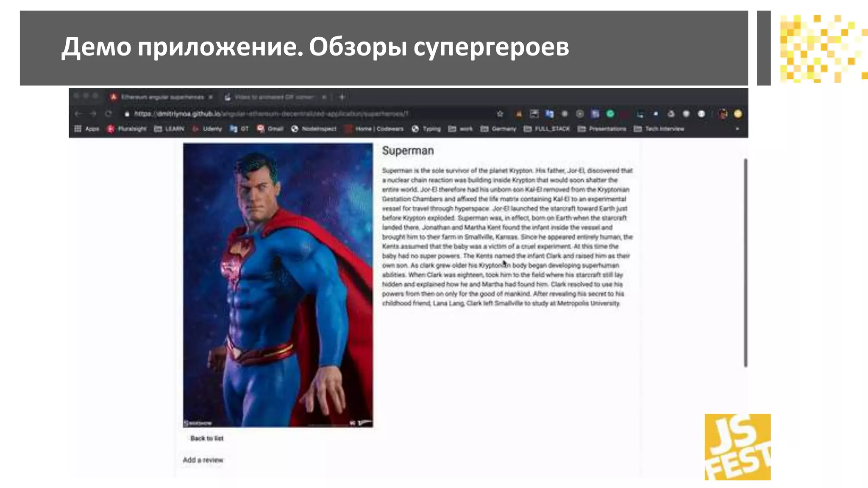868x488 pixels.
Task: Focus the browser address bar URL
Action: pyautogui.click(x=271, y=114)
